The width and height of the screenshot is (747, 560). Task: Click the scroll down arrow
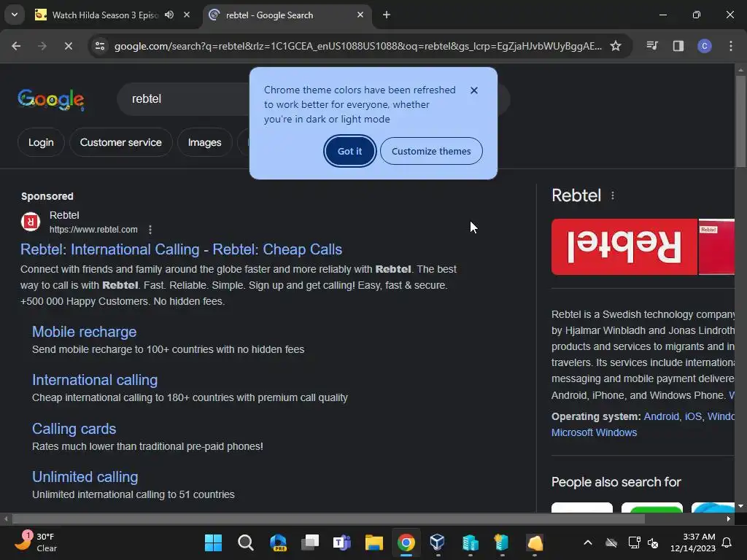click(740, 506)
